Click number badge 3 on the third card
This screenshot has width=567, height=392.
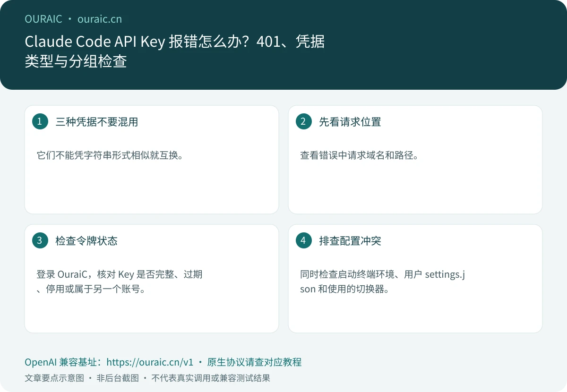[x=40, y=240]
